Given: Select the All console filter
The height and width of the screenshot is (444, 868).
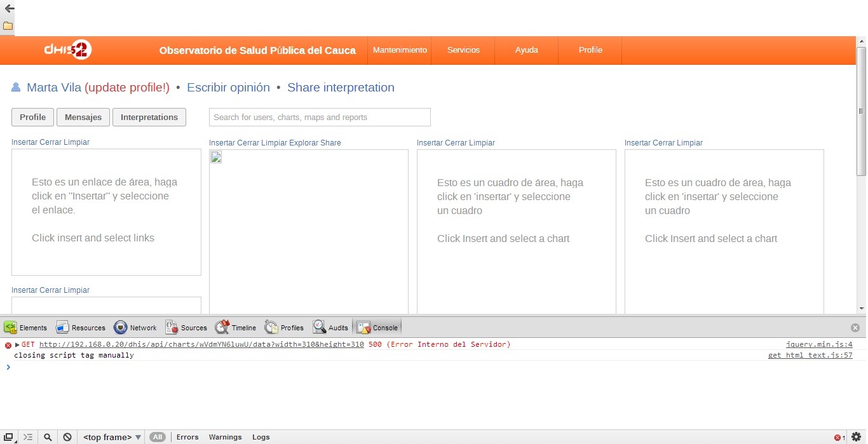Looking at the screenshot, I should click(158, 437).
